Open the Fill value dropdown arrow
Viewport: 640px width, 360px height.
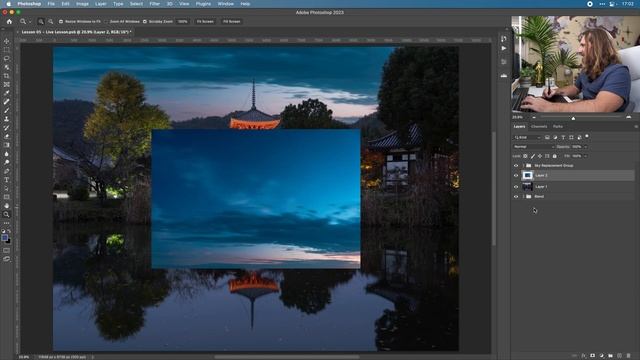(x=586, y=156)
